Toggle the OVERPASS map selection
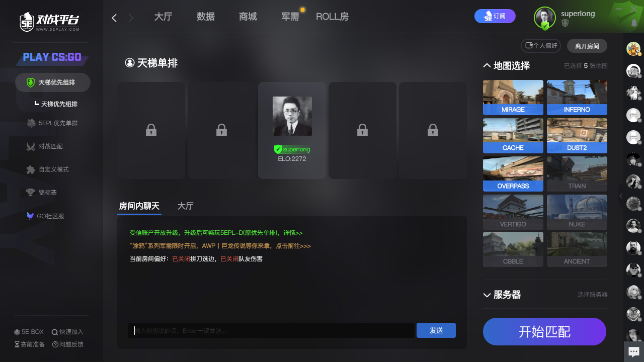This screenshot has height=362, width=644. pyautogui.click(x=513, y=174)
